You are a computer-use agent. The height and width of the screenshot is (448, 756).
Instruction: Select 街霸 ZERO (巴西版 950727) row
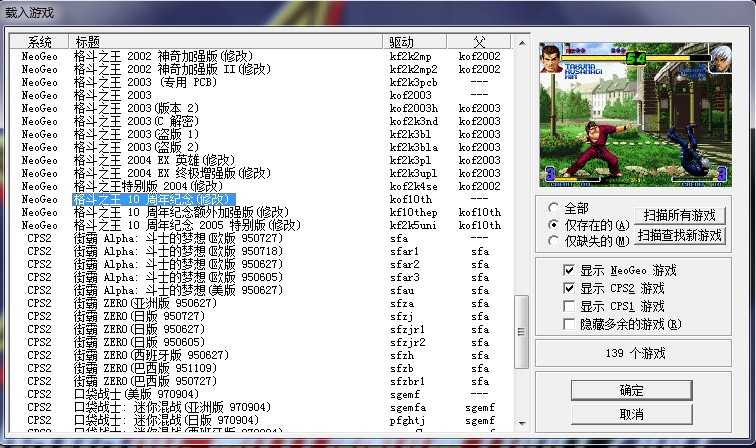(x=260, y=382)
